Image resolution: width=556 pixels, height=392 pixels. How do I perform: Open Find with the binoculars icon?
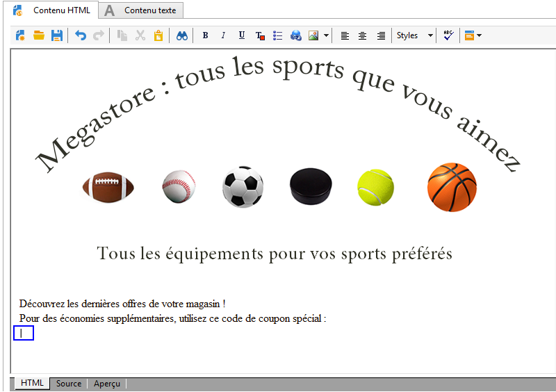click(x=182, y=35)
